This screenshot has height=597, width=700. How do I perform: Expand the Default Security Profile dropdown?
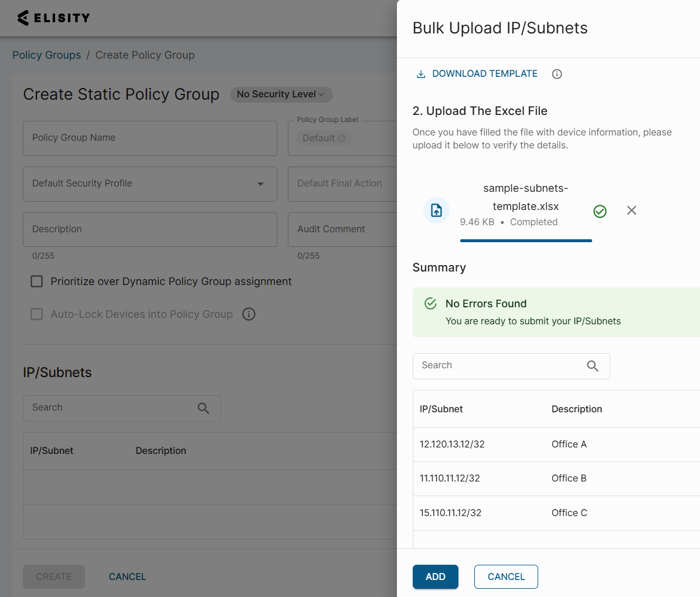tap(149, 184)
